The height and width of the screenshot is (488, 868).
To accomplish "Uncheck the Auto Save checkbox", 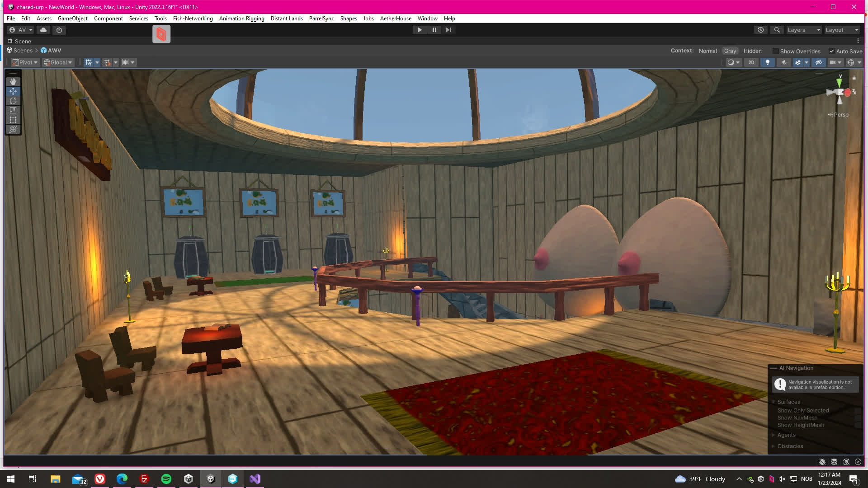I will point(831,51).
